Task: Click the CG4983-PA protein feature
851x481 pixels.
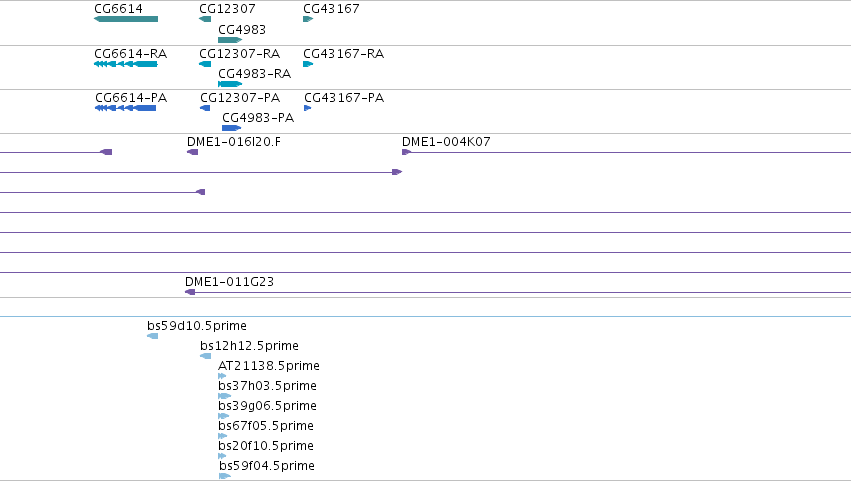Action: point(231,128)
